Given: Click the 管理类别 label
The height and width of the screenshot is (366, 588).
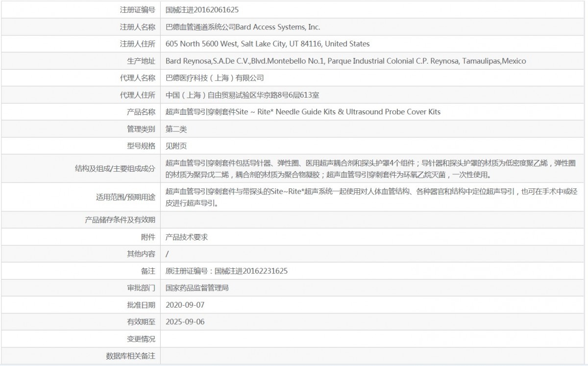Looking at the screenshot, I should [x=141, y=129].
